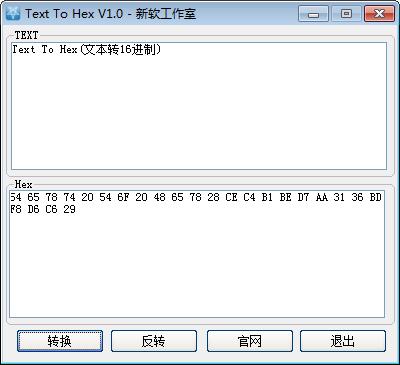Click the hex value '6F' in first row
The height and width of the screenshot is (365, 400).
coord(123,197)
